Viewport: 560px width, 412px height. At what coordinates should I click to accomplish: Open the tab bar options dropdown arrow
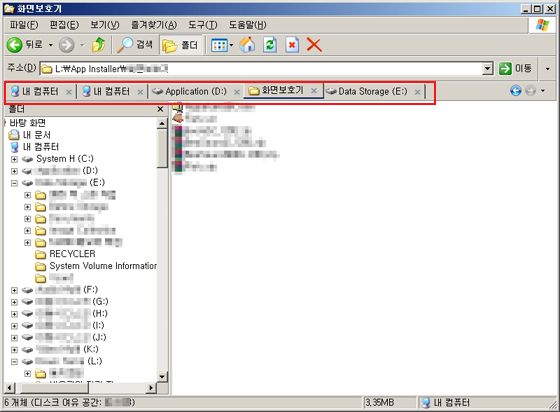(x=543, y=91)
